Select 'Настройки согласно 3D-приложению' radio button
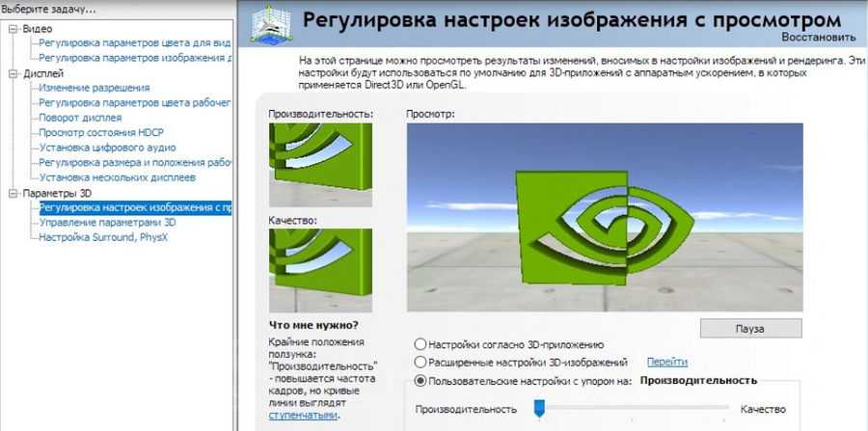 click(420, 344)
